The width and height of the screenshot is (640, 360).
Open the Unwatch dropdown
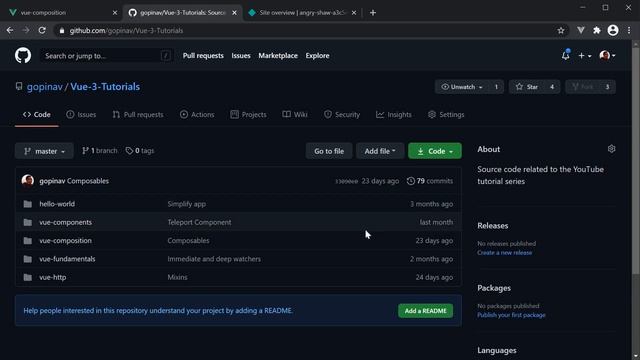tap(462, 87)
